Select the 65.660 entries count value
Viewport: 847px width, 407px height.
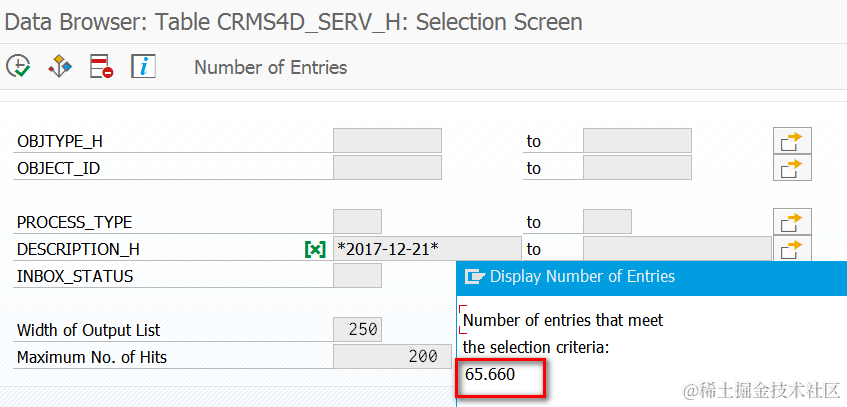(490, 374)
